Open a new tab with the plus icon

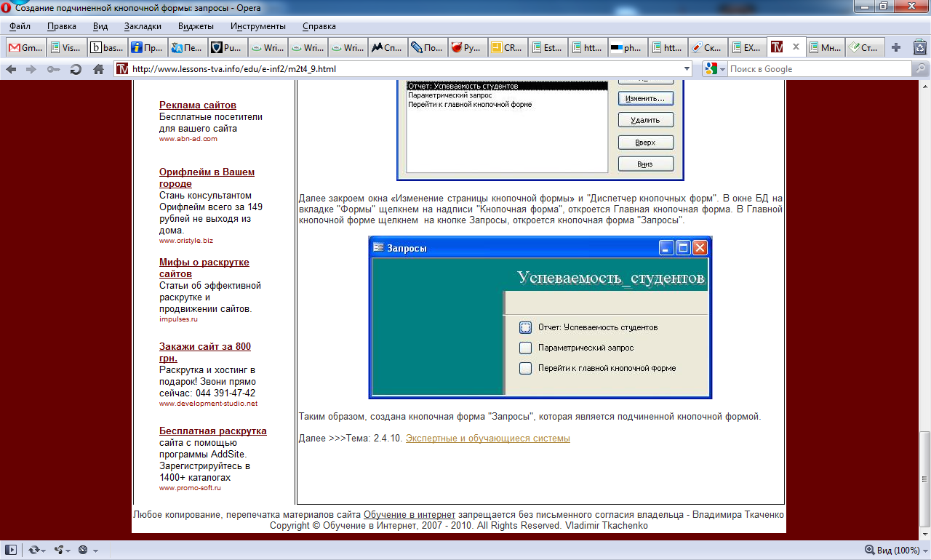tap(896, 47)
